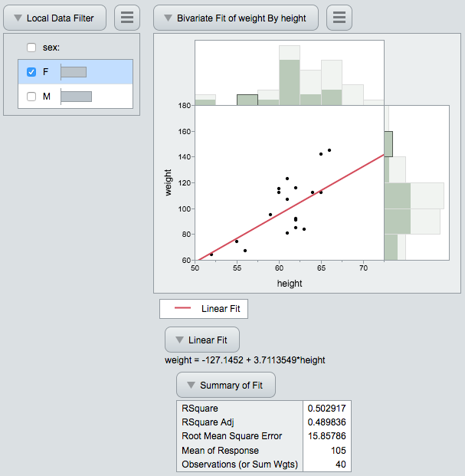This screenshot has width=465, height=476.
Task: Toggle the sex filter checkbox
Action: pyautogui.click(x=31, y=48)
